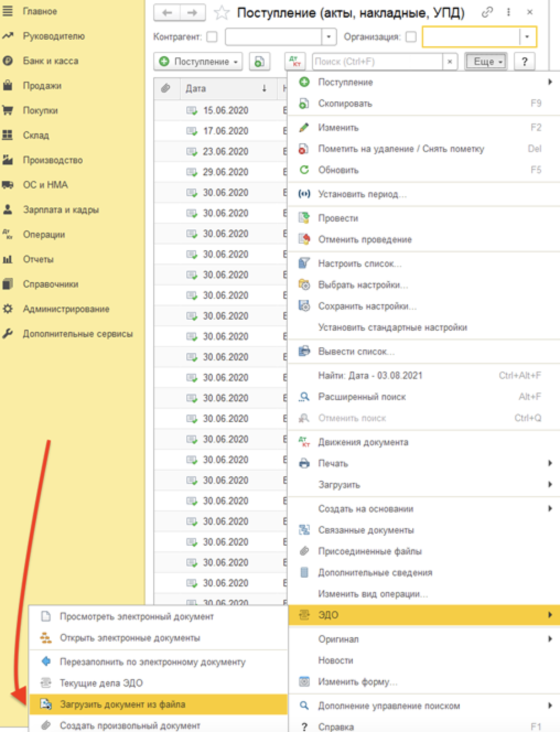Screen dimensions: 560x732
Task: Expand the Печать submenu
Action: pos(423,464)
